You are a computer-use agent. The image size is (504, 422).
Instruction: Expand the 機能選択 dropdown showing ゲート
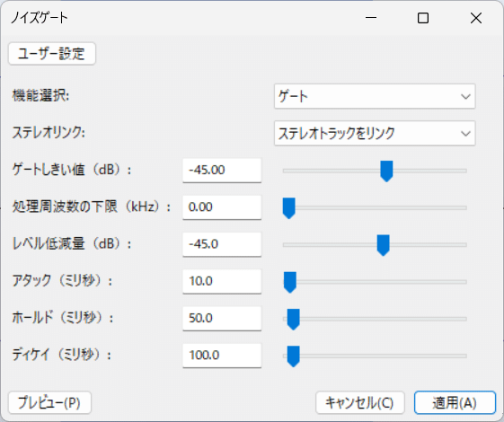pyautogui.click(x=375, y=96)
